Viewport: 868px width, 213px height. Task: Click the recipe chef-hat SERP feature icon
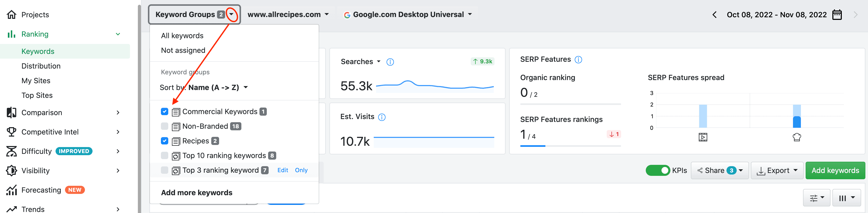pos(796,137)
